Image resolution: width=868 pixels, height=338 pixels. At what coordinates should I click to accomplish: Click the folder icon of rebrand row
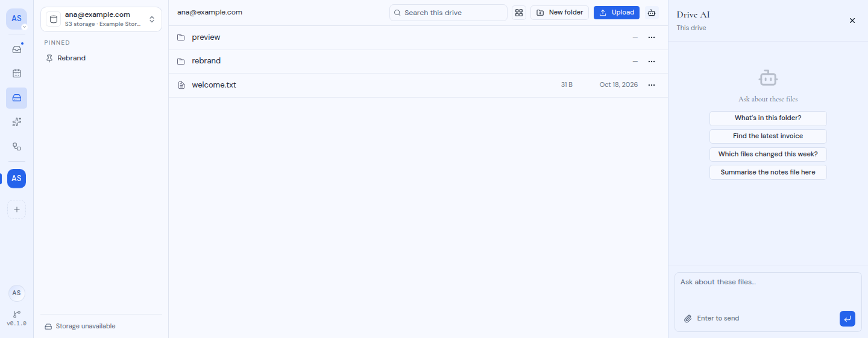coord(181,61)
